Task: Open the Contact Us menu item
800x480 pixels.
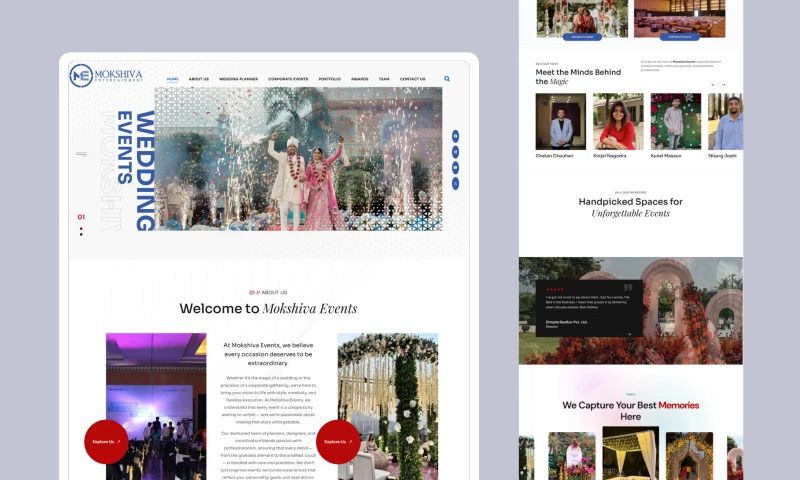Action: tap(412, 79)
